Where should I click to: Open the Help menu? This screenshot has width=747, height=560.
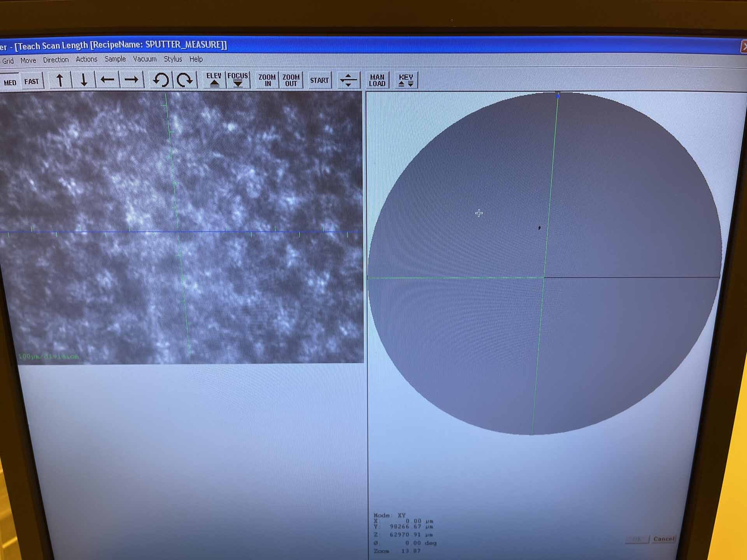point(196,59)
